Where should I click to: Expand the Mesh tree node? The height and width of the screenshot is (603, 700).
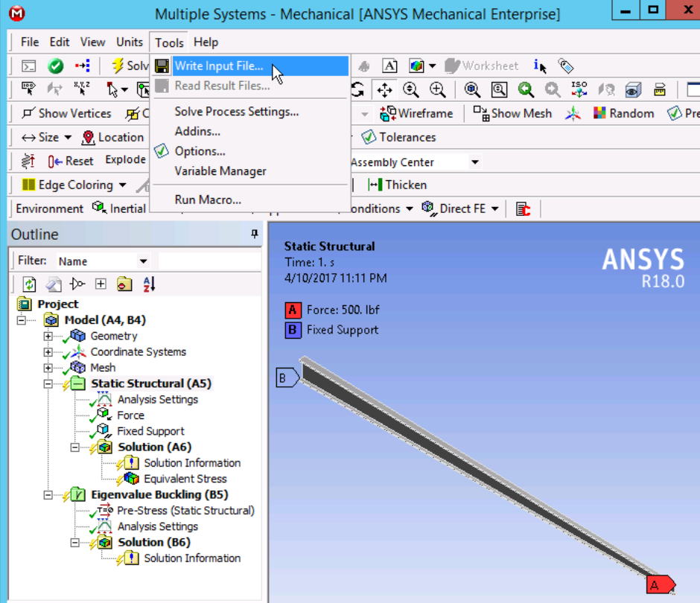(x=48, y=368)
